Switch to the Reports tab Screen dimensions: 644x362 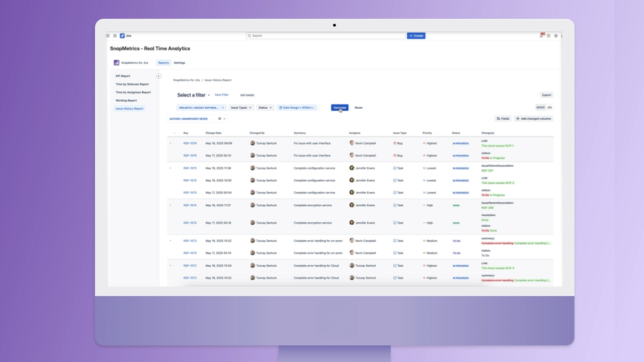(164, 62)
